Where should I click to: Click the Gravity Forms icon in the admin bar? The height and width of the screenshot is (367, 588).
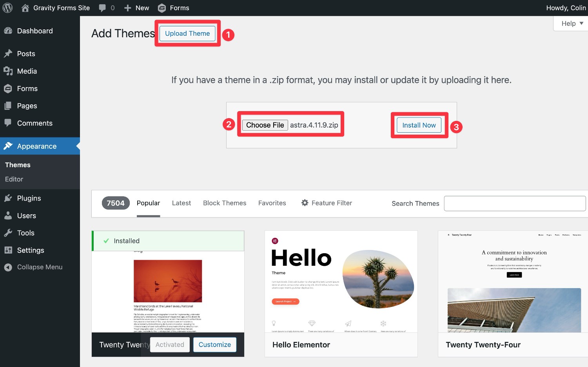(x=162, y=8)
